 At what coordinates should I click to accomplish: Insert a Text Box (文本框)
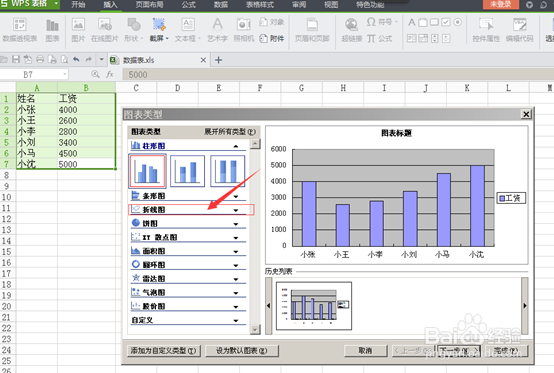coord(188,30)
